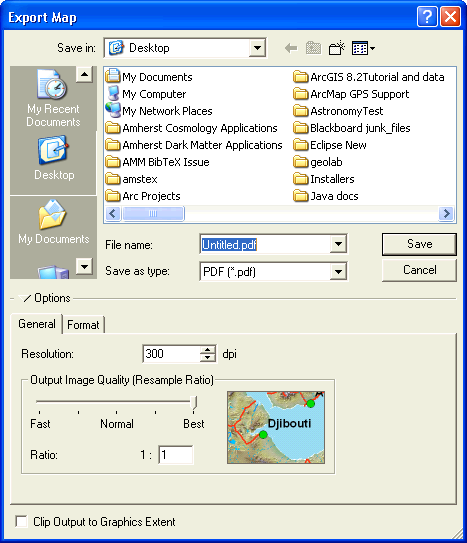Image resolution: width=467 pixels, height=543 pixels.
Task: Open My Recent Documents in sidebar
Action: pos(53,98)
